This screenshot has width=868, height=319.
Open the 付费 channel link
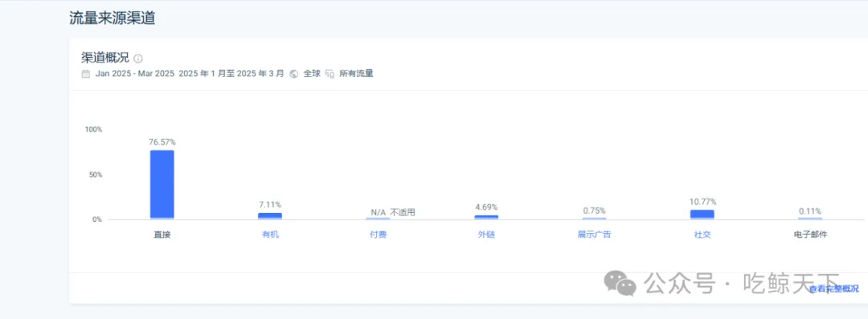(x=378, y=235)
